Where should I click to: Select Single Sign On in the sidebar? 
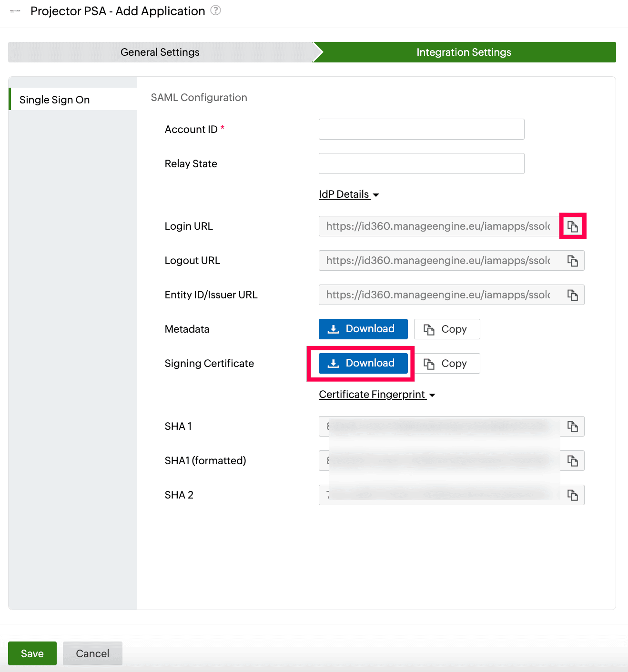[54, 100]
